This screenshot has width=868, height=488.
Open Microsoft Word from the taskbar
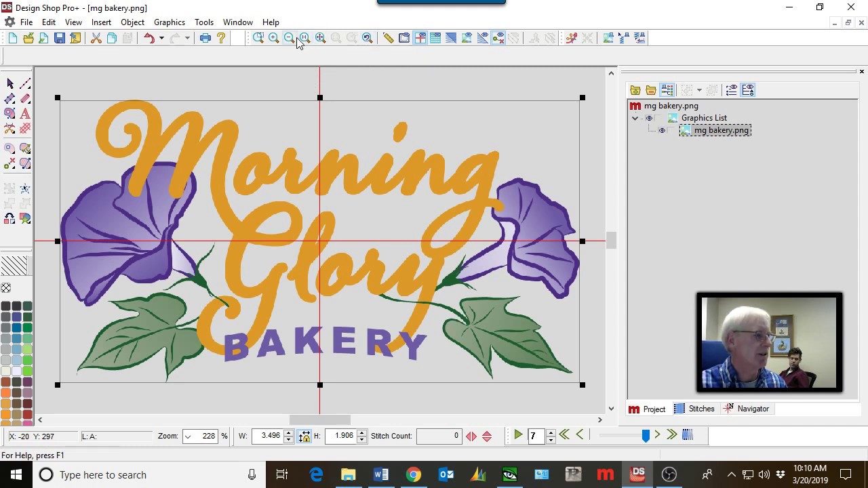(381, 474)
